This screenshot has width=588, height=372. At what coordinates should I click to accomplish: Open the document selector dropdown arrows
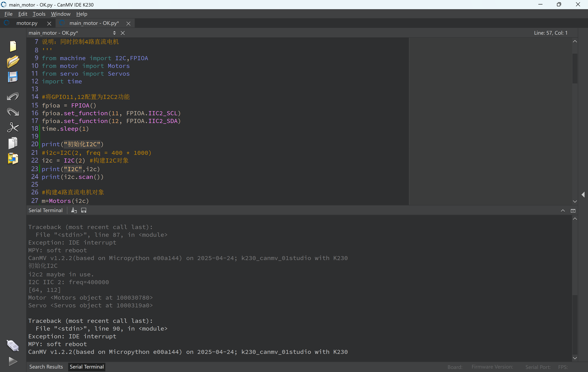(x=114, y=33)
